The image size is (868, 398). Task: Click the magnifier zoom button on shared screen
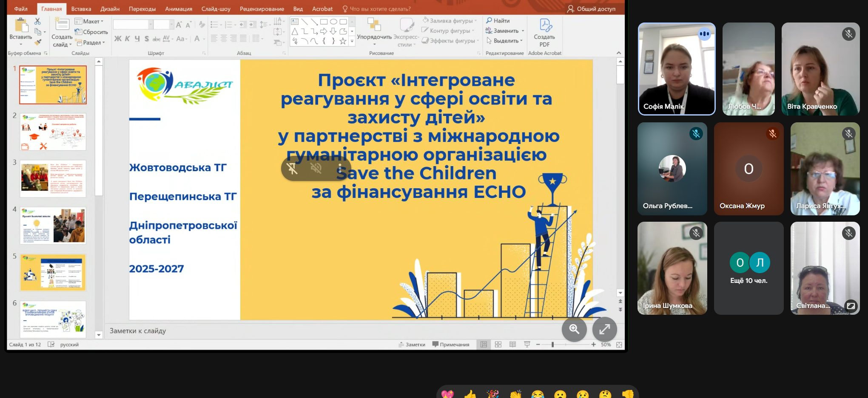574,329
